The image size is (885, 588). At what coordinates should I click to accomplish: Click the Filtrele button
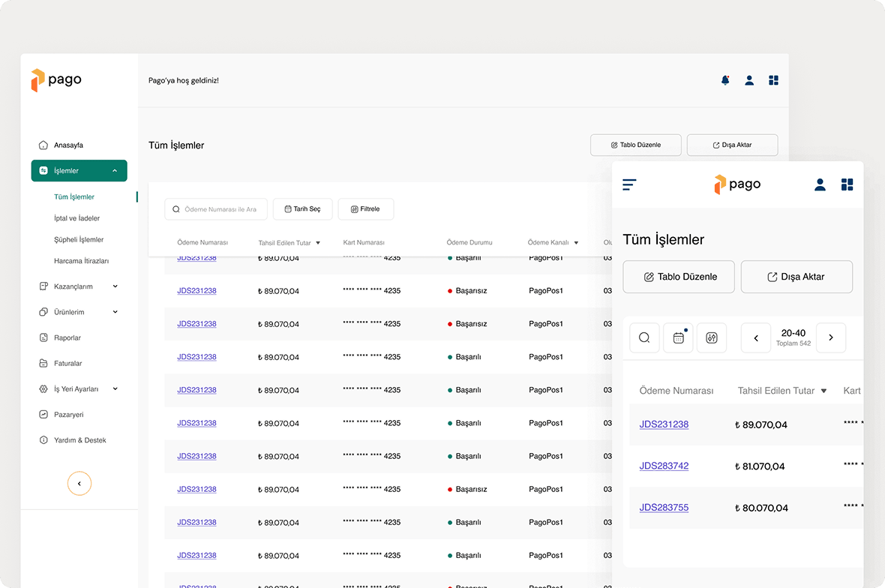pyautogui.click(x=366, y=209)
